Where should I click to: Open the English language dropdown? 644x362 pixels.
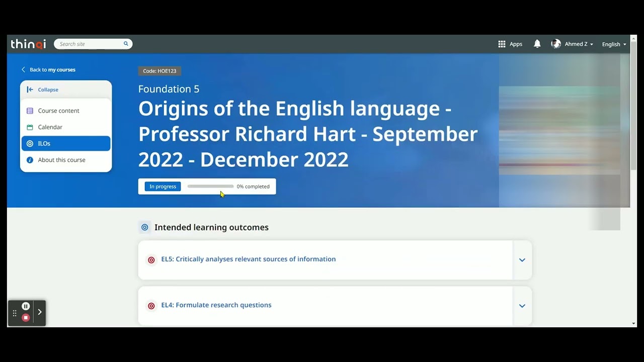pyautogui.click(x=614, y=44)
